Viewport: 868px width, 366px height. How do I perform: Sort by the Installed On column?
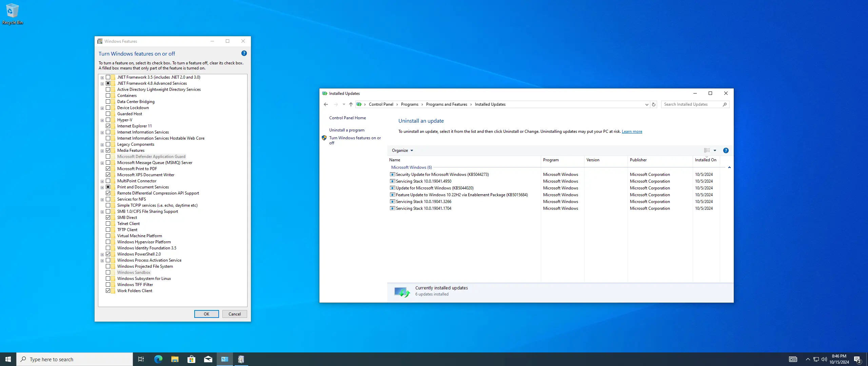pos(705,160)
